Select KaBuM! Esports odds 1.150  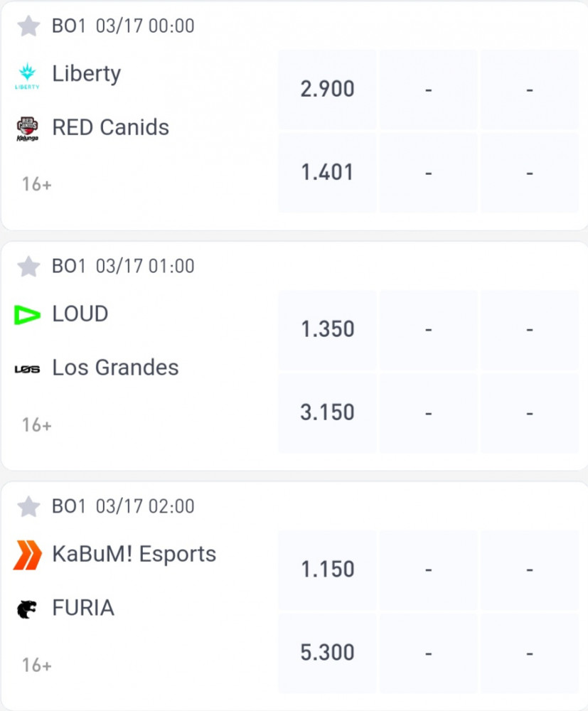tap(327, 570)
